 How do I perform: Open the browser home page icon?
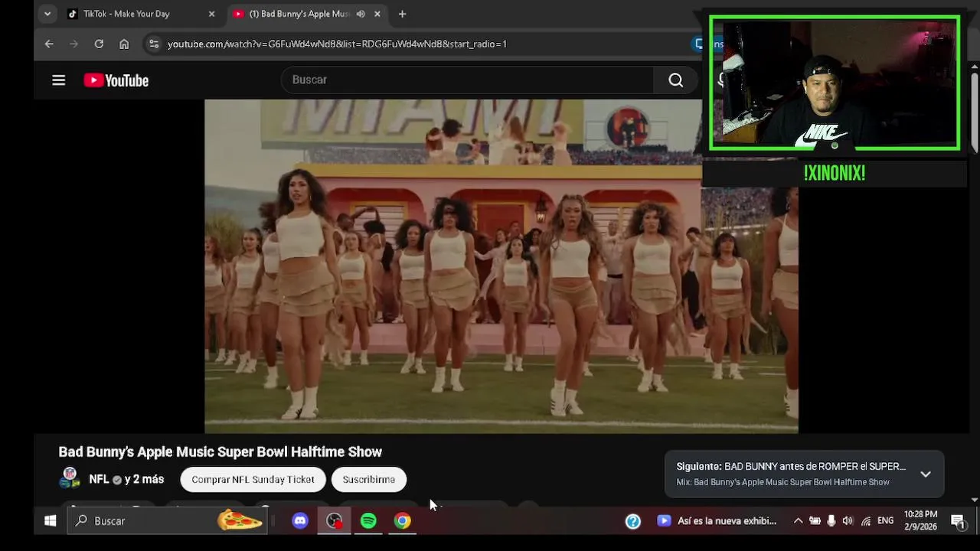pos(124,44)
